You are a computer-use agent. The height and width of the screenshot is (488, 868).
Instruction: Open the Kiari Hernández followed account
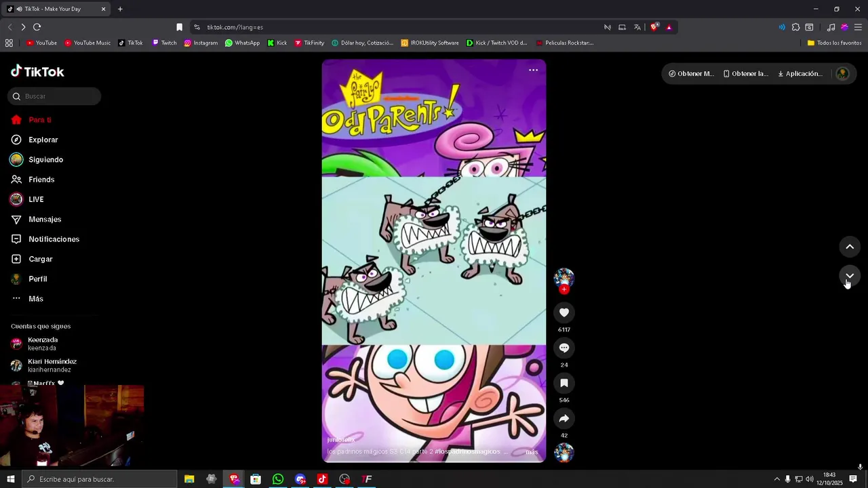tap(43, 365)
